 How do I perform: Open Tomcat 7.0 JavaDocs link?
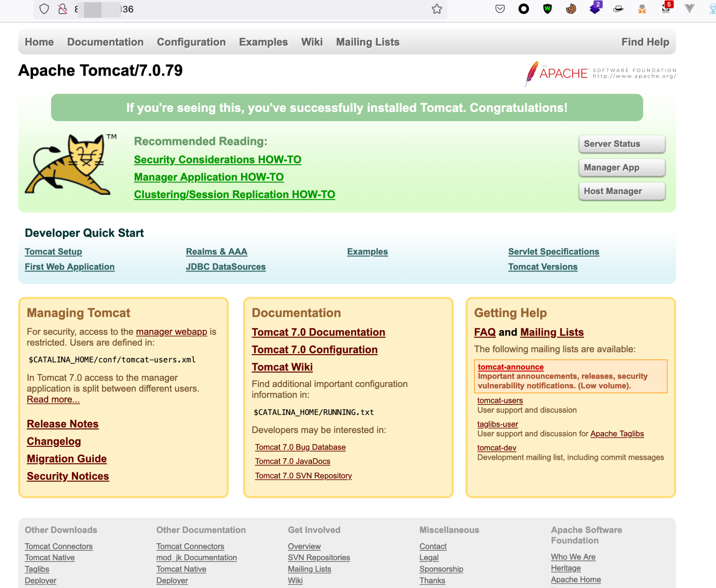[293, 461]
